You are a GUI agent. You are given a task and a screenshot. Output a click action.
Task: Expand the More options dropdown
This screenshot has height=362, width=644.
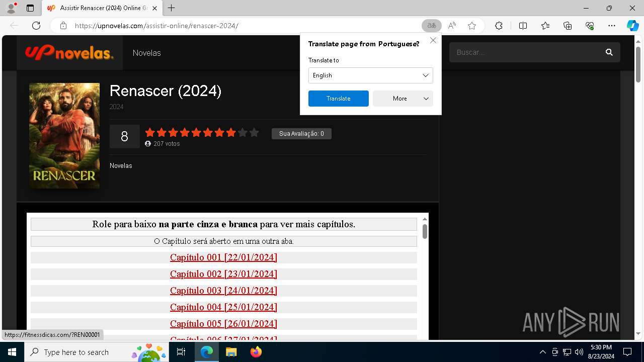[403, 99]
